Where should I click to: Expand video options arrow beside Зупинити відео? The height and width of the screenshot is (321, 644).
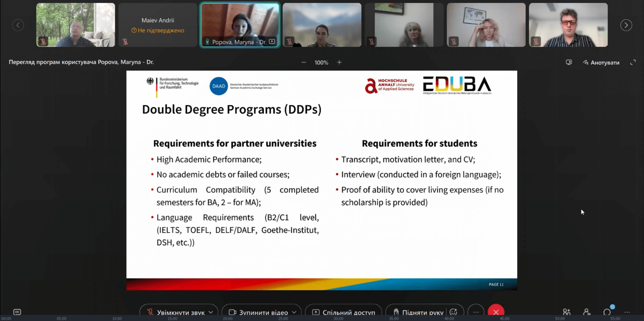[x=294, y=312]
